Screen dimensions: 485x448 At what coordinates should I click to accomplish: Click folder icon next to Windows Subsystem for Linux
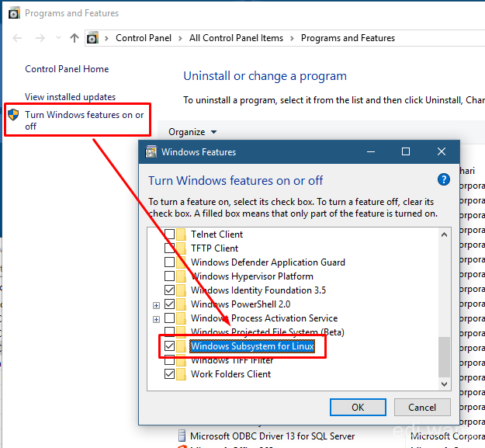(182, 346)
